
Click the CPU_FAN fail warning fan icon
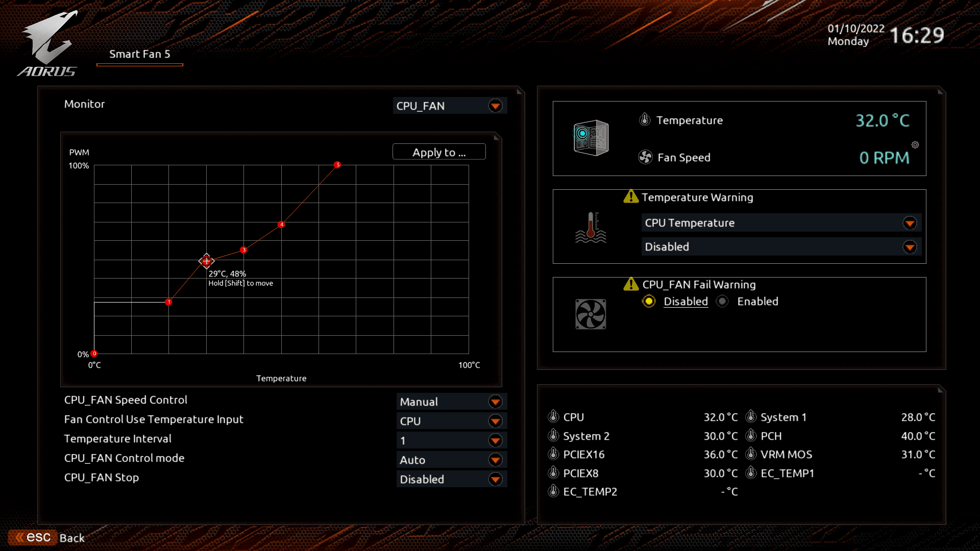[x=590, y=314]
